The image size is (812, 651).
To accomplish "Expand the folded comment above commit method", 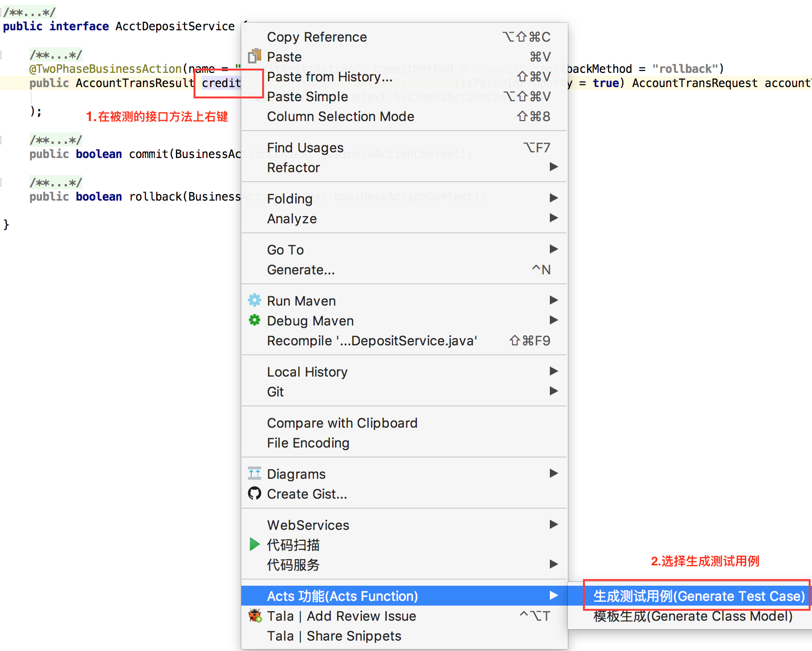I will click(x=55, y=140).
